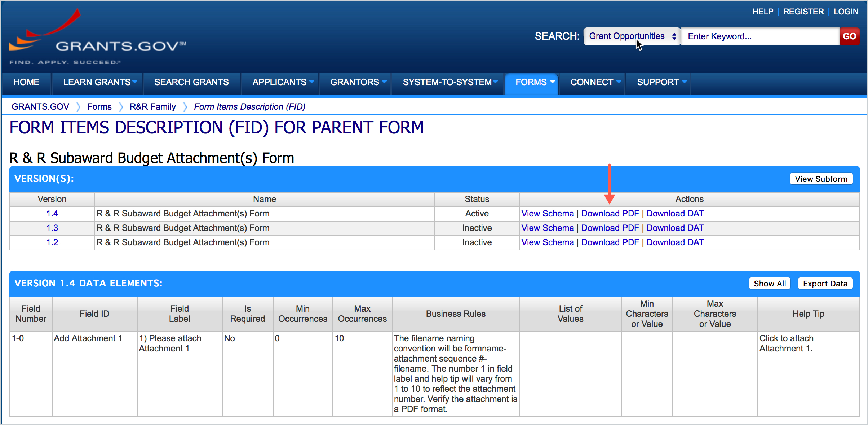Click the Enter Keyword search field

(x=760, y=36)
